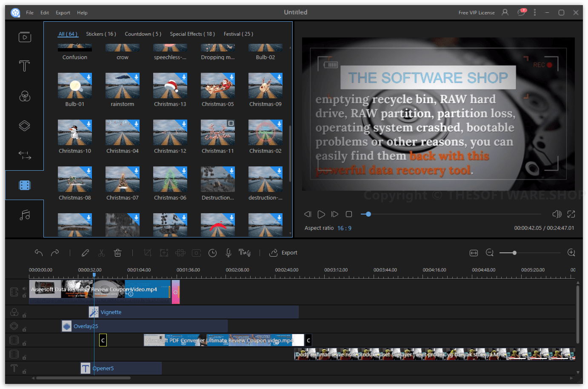Open the Overlays sidebar panel
The width and height of the screenshot is (588, 389).
point(25,126)
